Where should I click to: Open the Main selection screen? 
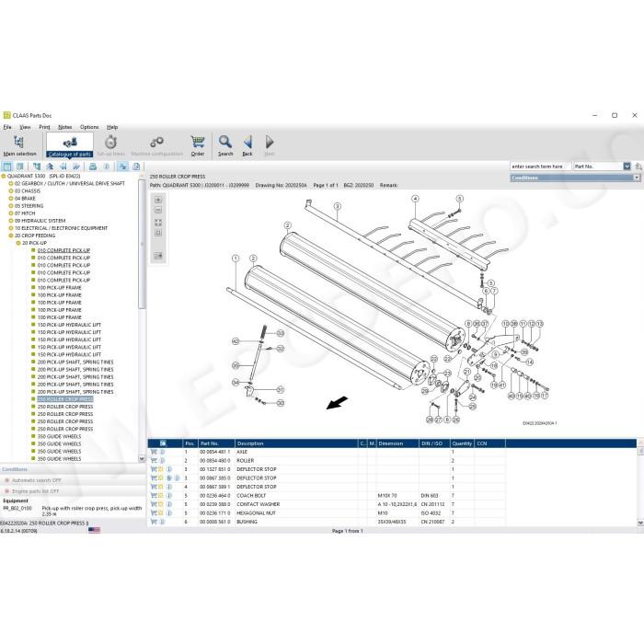[x=19, y=146]
